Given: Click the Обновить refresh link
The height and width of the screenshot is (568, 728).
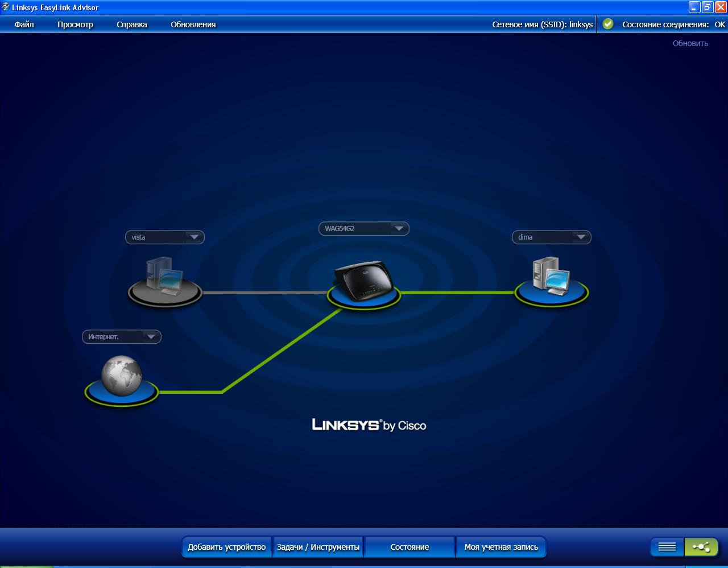Looking at the screenshot, I should click(690, 43).
